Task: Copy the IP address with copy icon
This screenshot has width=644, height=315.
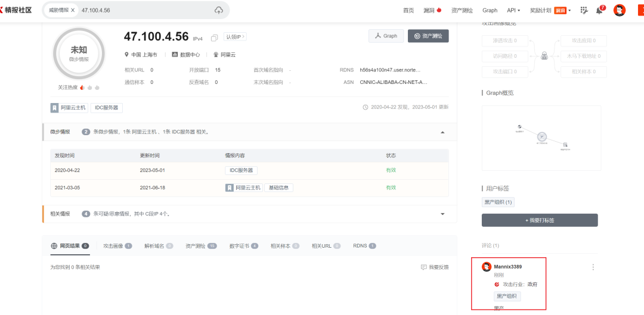Action: click(x=215, y=38)
